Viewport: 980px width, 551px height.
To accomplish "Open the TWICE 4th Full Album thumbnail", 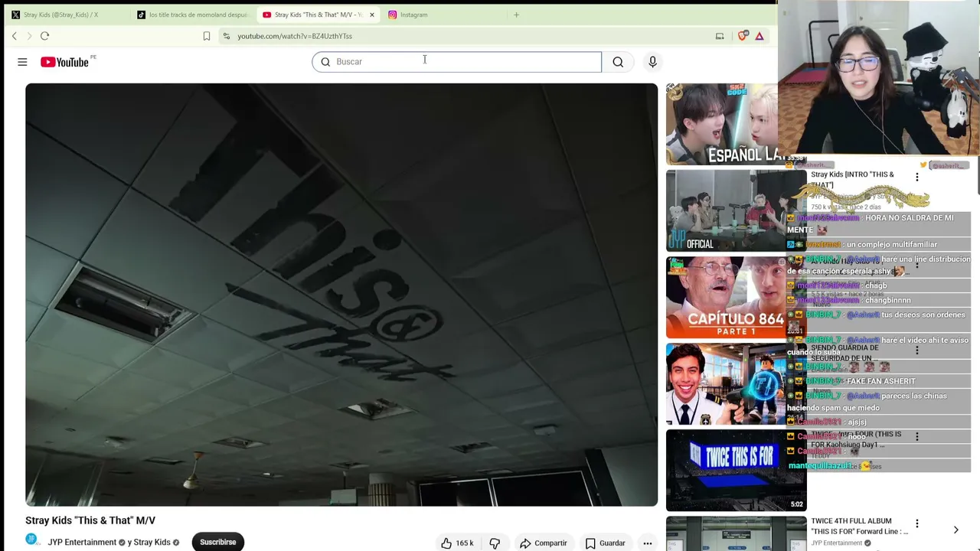I will [x=736, y=533].
